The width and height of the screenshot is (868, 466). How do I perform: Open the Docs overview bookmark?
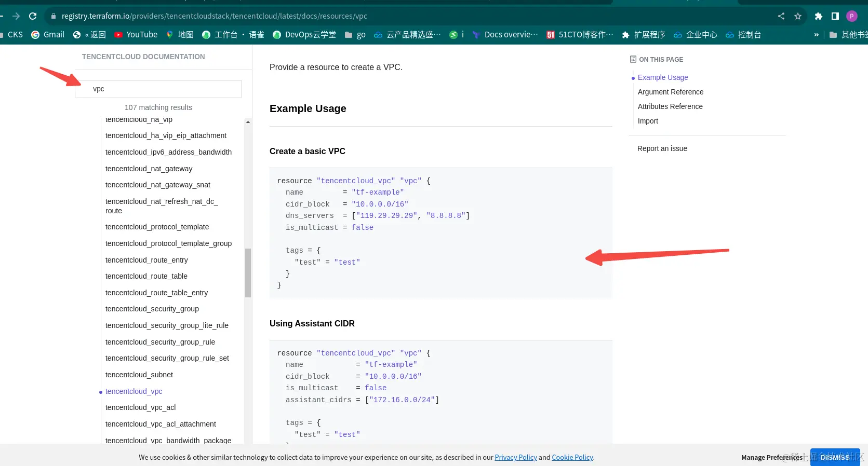(x=505, y=35)
